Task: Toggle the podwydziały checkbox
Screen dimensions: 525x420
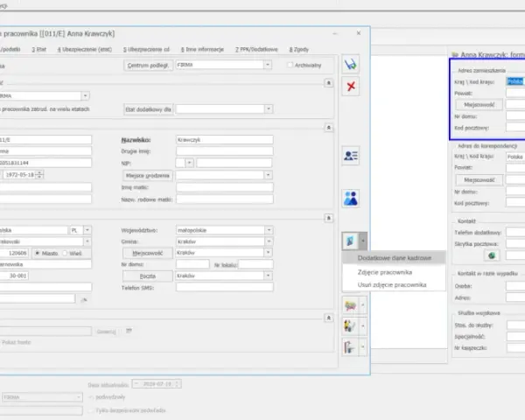Action: [90, 397]
